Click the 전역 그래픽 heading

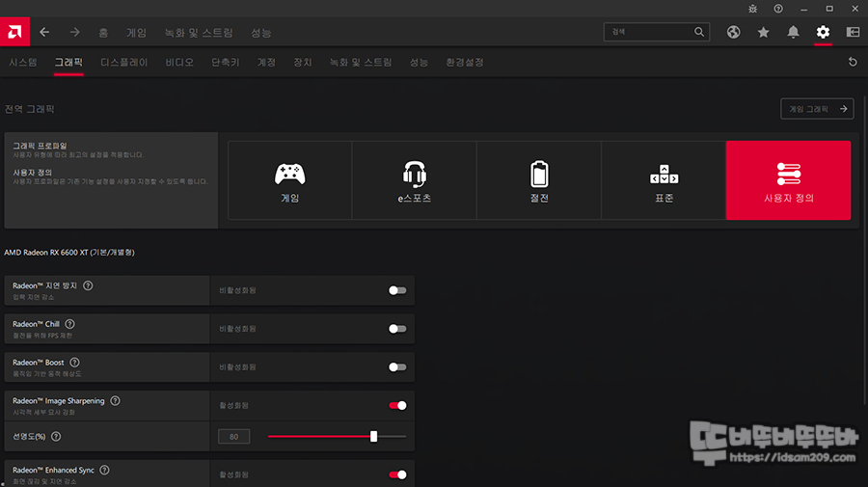click(x=29, y=109)
